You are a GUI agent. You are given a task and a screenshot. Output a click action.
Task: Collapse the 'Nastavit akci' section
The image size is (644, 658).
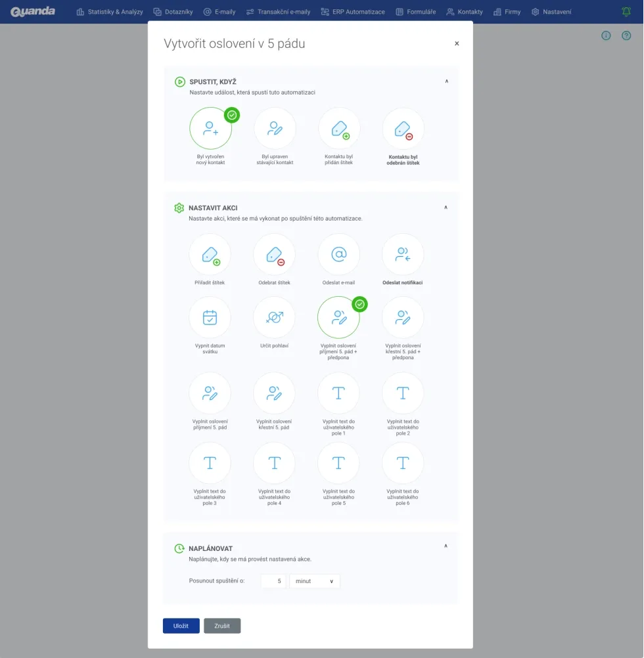[446, 208]
